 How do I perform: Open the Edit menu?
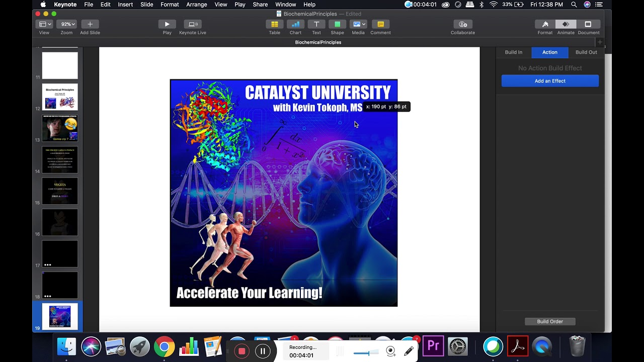105,5
